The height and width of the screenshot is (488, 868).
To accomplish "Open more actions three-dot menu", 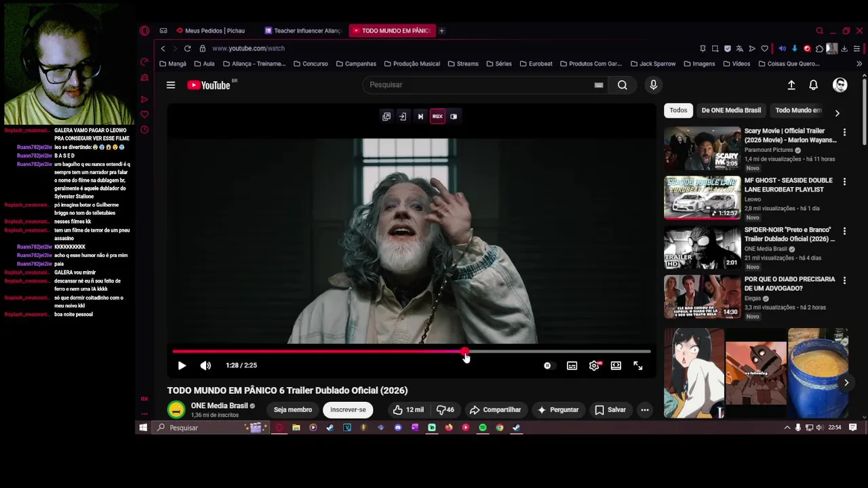I will coord(645,409).
